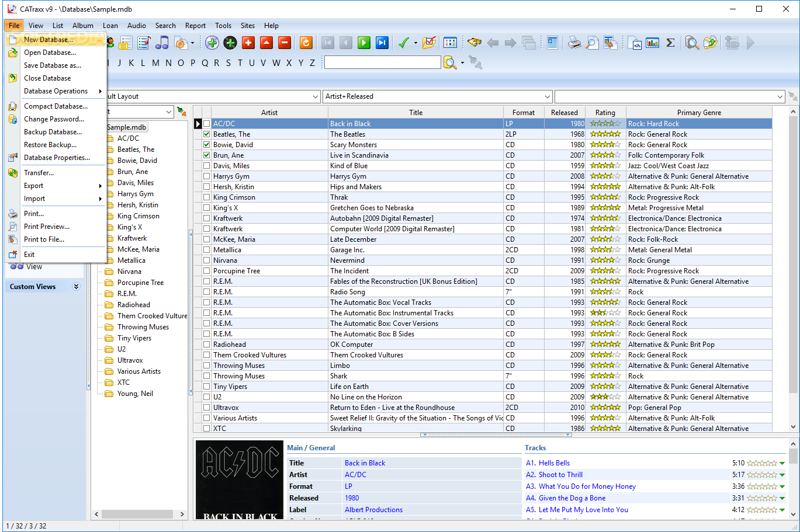Click the folder with green arrow icon

(x=710, y=43)
